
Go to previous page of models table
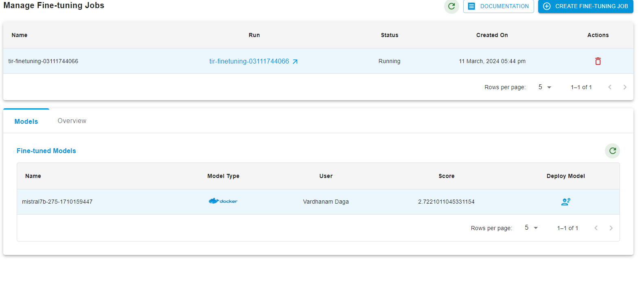click(x=596, y=228)
